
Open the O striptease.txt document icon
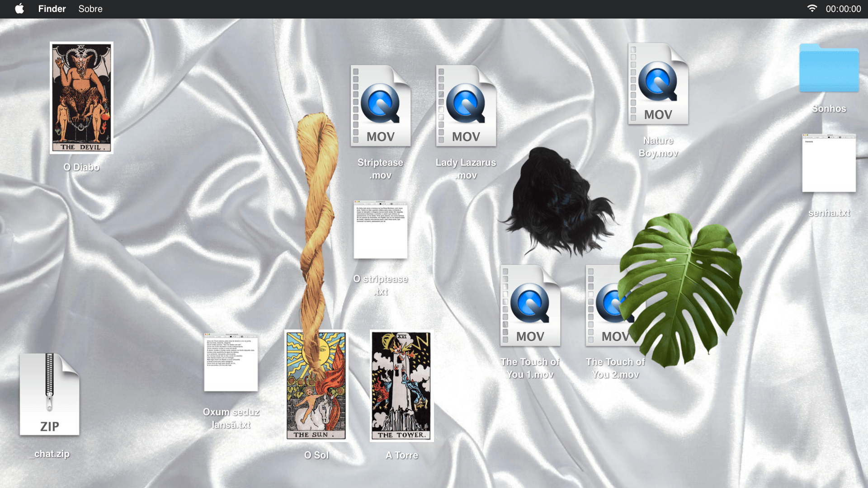tap(381, 230)
